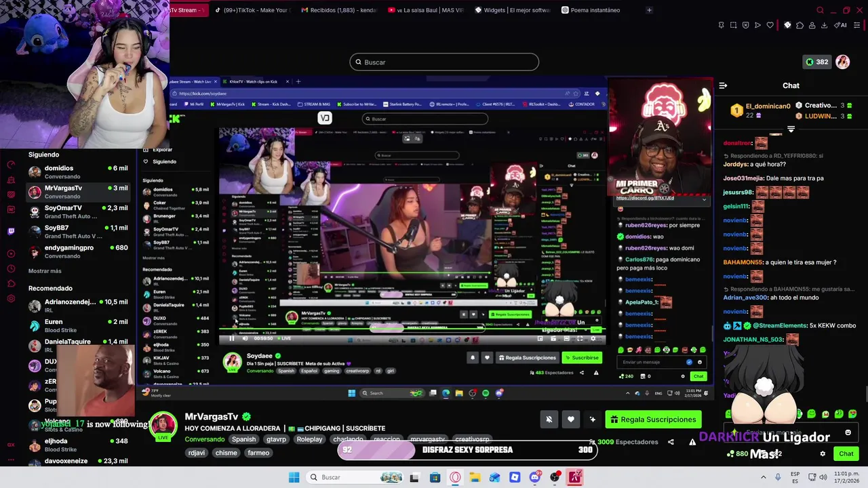Open the three-dots menu at sidebar bottom
868x488 pixels.
click(x=11, y=460)
